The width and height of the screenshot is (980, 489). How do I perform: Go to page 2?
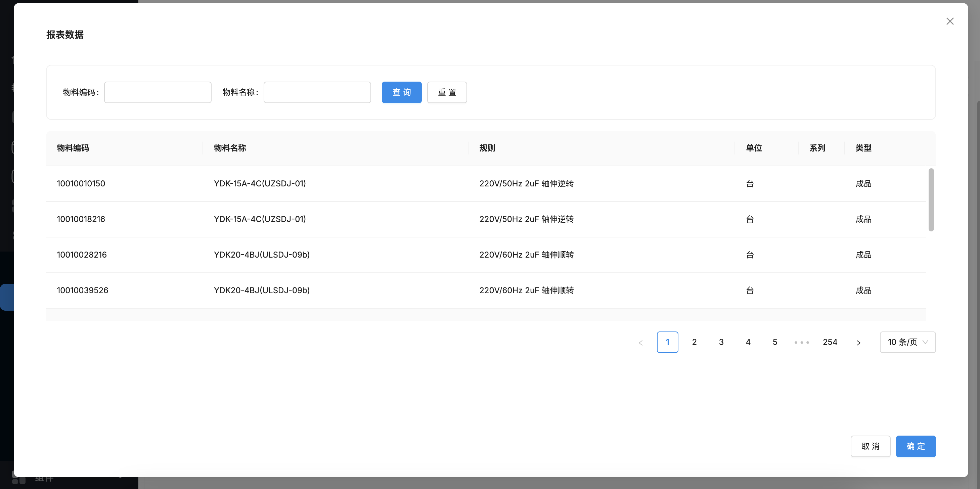pos(694,342)
